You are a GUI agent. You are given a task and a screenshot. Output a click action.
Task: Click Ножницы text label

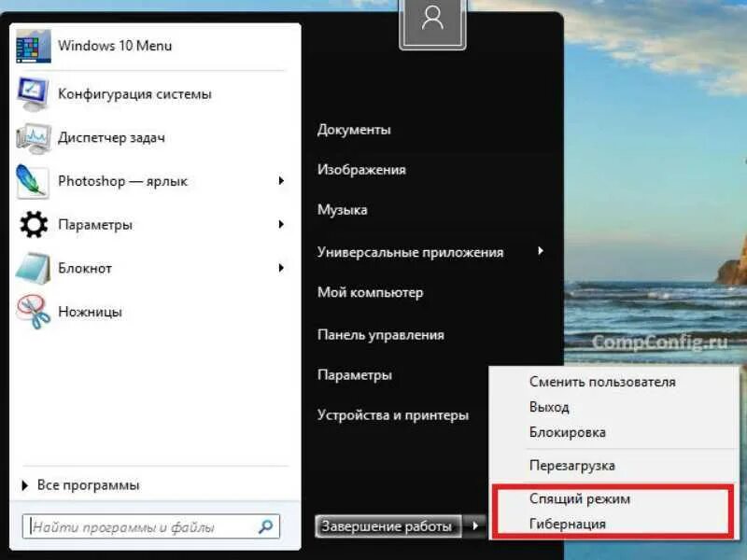(90, 312)
